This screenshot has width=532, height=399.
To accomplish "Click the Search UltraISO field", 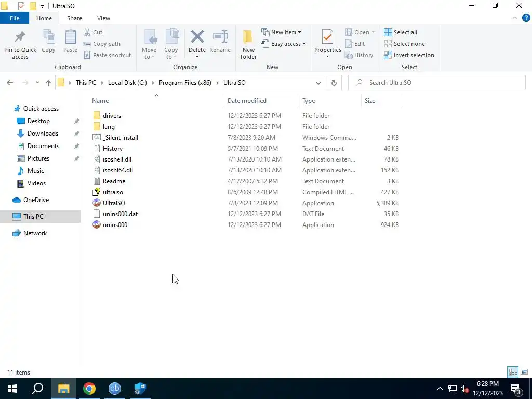I will (436, 83).
